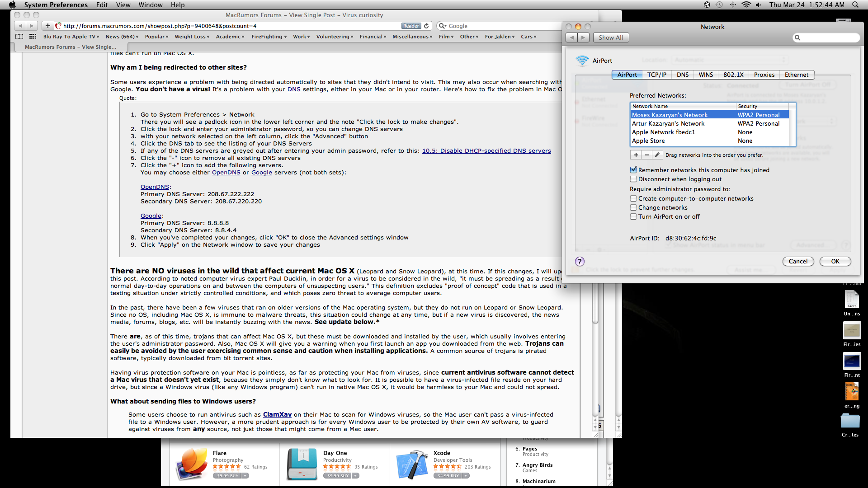Switch to the 802.1X tab
This screenshot has width=868, height=488.
[733, 75]
